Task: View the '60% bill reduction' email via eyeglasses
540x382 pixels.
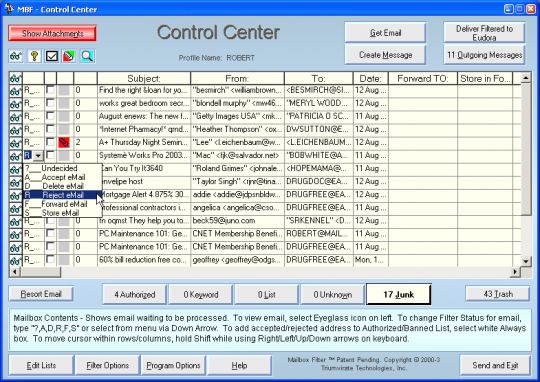Action: pos(16,261)
